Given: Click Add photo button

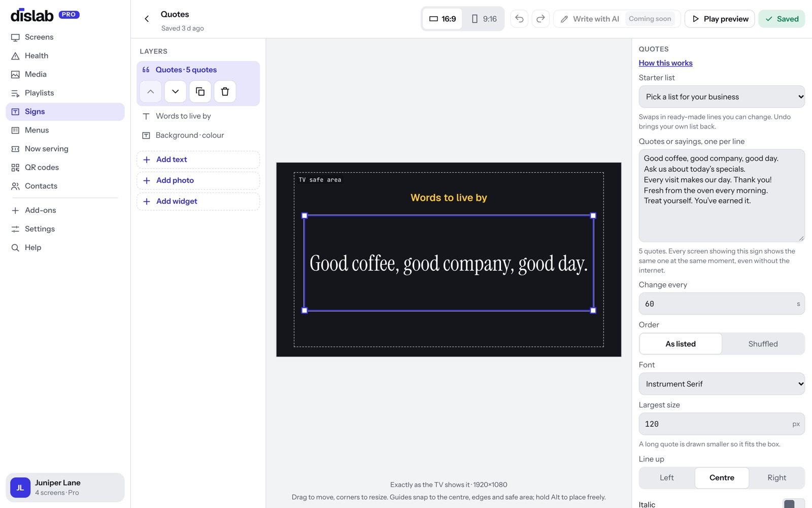Looking at the screenshot, I should (x=198, y=180).
